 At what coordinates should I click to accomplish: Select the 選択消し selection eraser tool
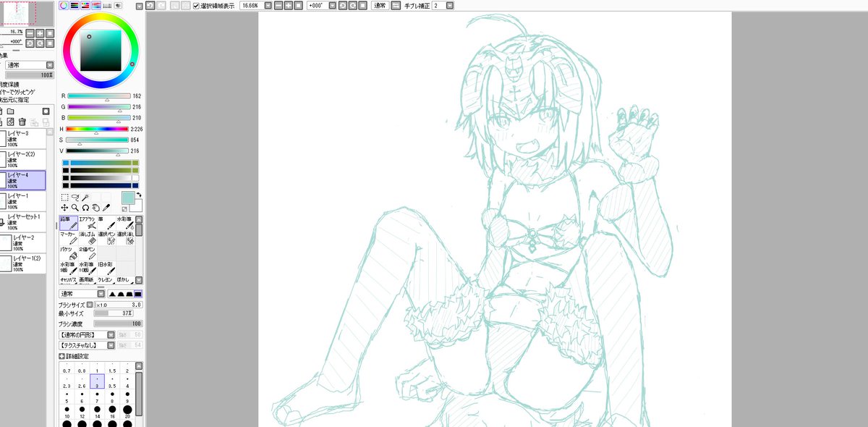point(125,239)
